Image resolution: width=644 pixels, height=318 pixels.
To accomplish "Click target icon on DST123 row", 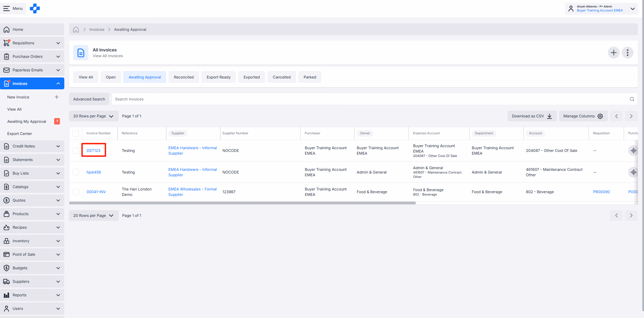I will pyautogui.click(x=633, y=151).
